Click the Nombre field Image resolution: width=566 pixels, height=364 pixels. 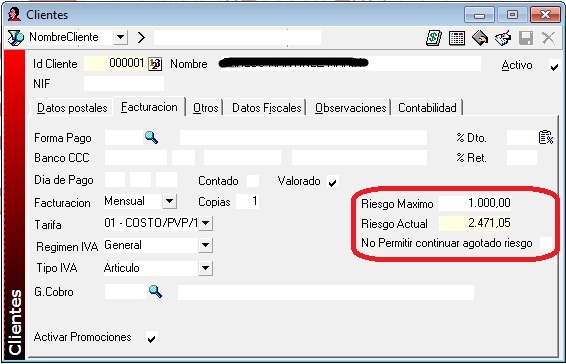[x=349, y=64]
